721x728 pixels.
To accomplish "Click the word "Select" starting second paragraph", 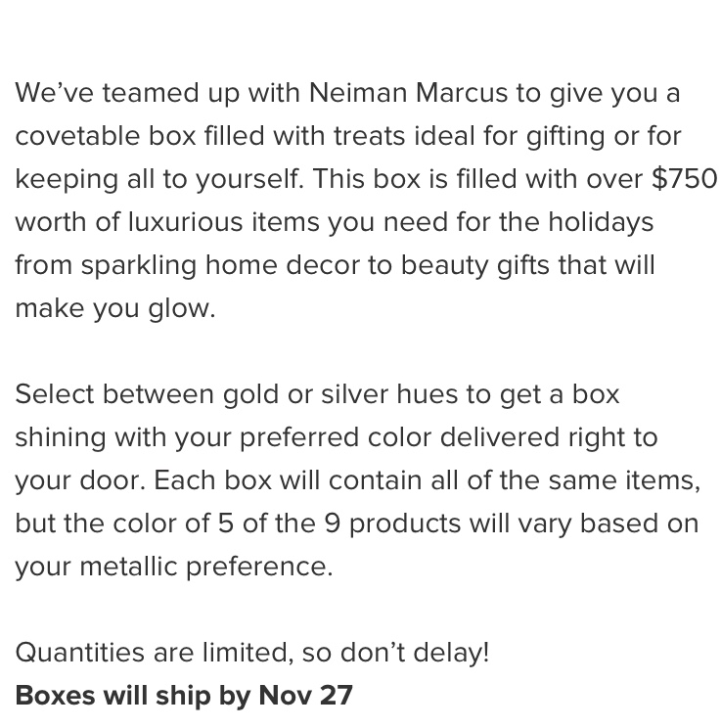I will point(55,394).
